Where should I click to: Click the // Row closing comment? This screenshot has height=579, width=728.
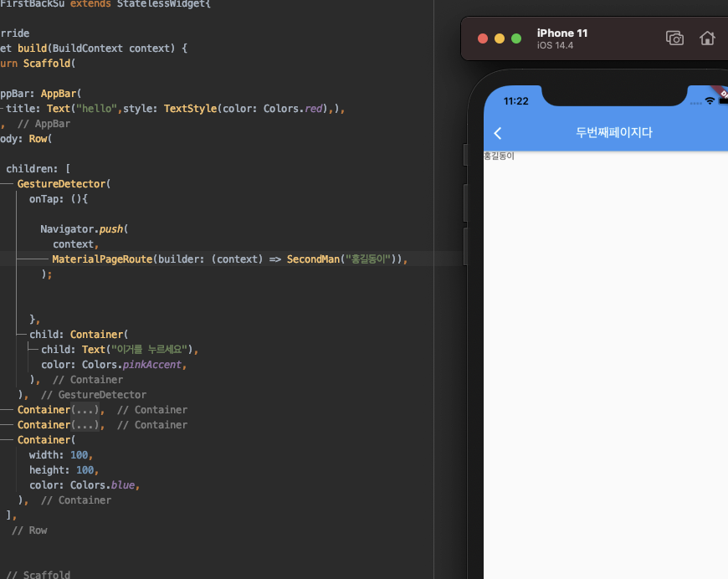click(29, 530)
